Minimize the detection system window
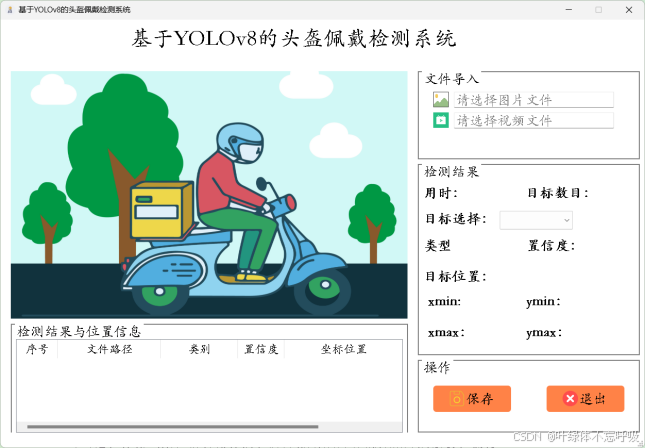The image size is (645, 448). coord(568,10)
